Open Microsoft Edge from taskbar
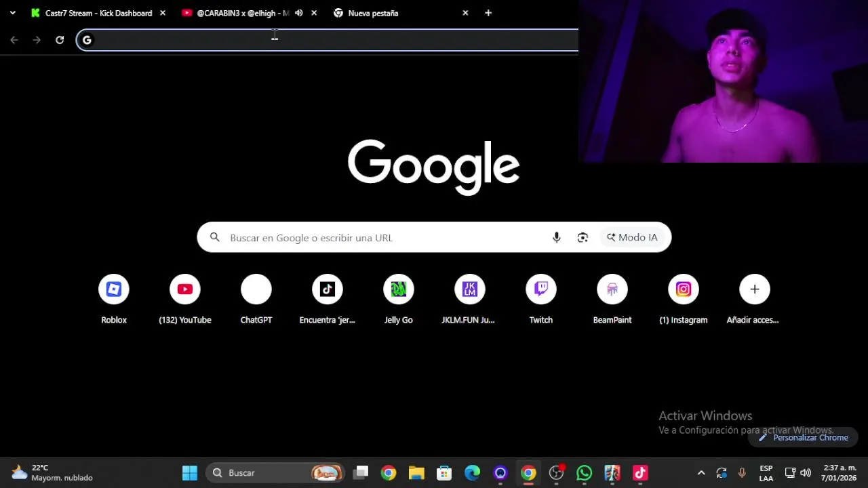 tap(472, 472)
